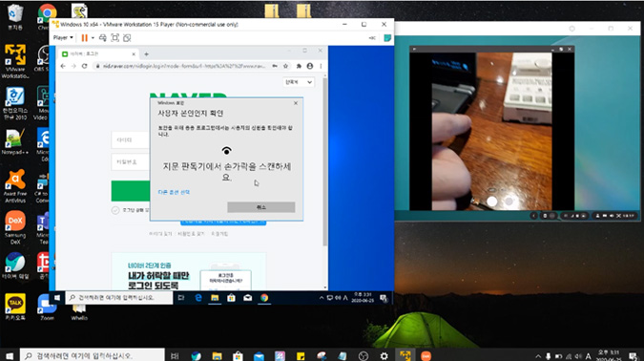Image resolution: width=644 pixels, height=361 pixels.
Task: Open the settings icon in DeX window title bar
Action: tap(571, 29)
